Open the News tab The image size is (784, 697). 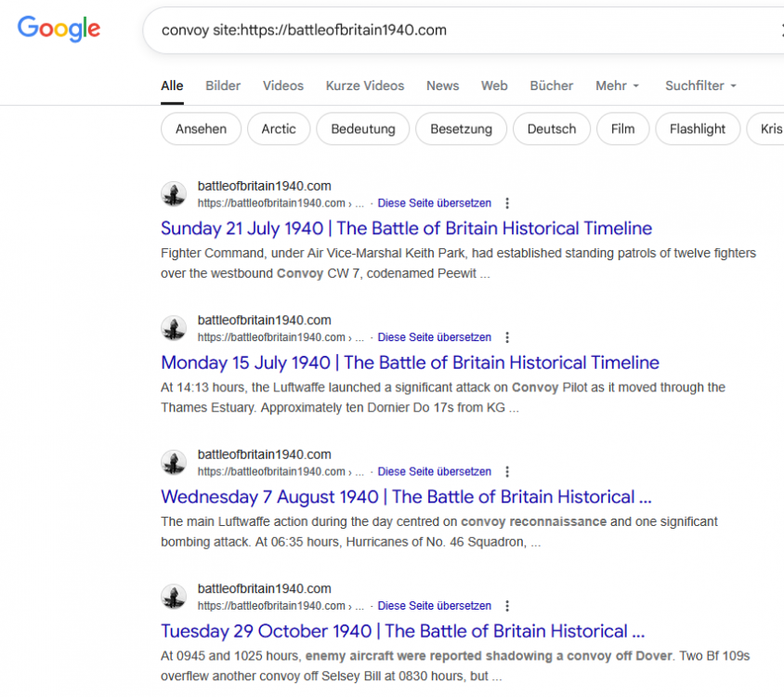pos(442,85)
